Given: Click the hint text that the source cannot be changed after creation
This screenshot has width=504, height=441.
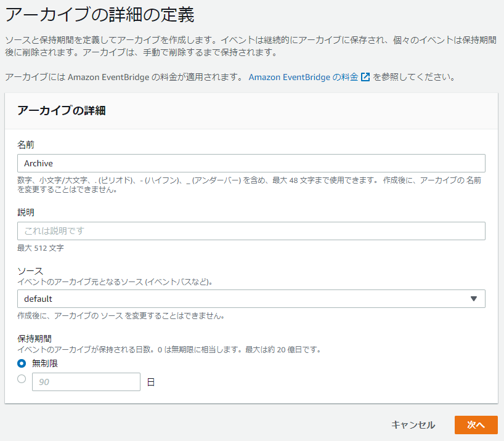Looking at the screenshot, I should click(121, 316).
